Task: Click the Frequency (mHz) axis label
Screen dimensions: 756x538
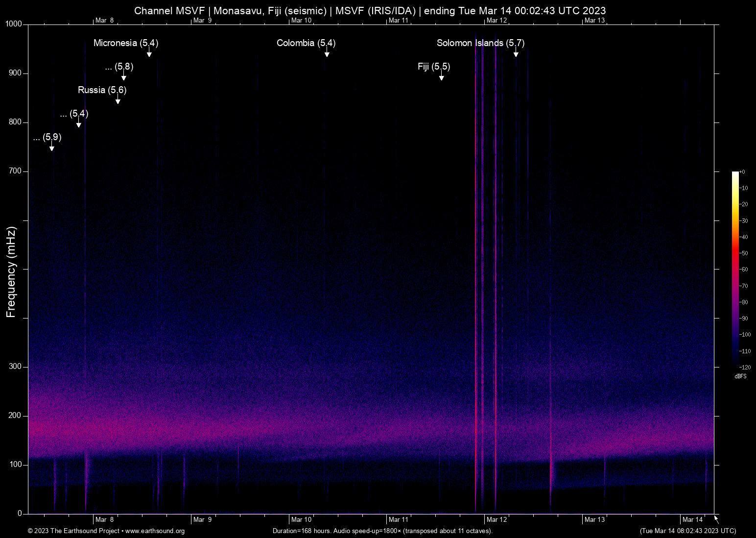Action: (11, 272)
